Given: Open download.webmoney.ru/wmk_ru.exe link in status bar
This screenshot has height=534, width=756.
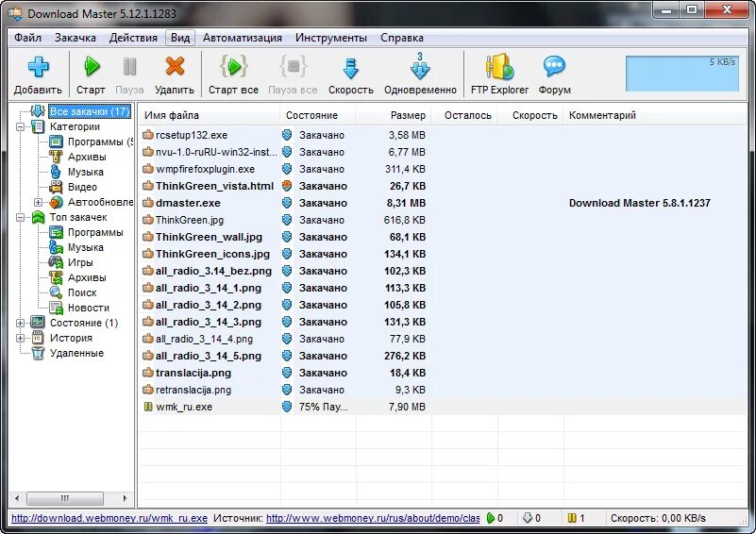Looking at the screenshot, I should click(109, 518).
